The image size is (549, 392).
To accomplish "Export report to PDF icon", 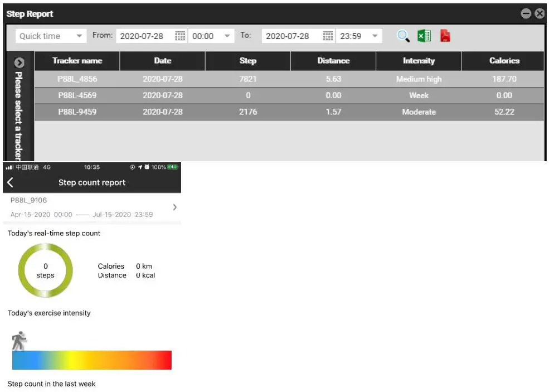I will tap(445, 36).
